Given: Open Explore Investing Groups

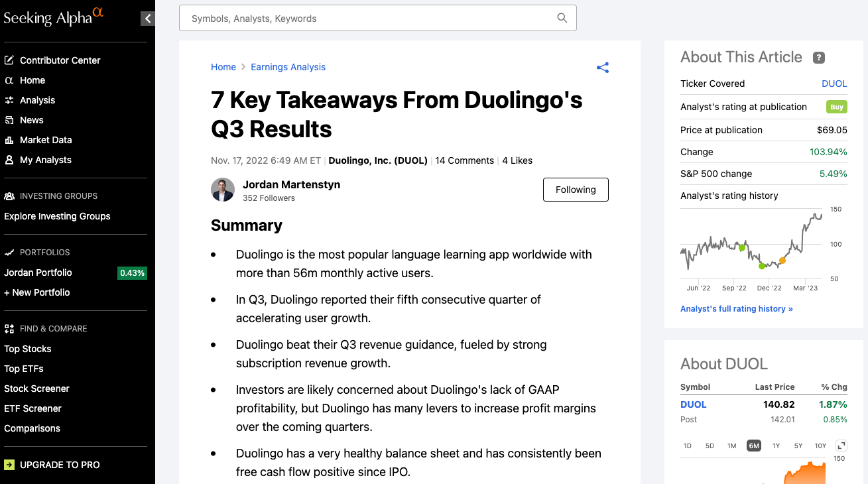Looking at the screenshot, I should (x=57, y=216).
